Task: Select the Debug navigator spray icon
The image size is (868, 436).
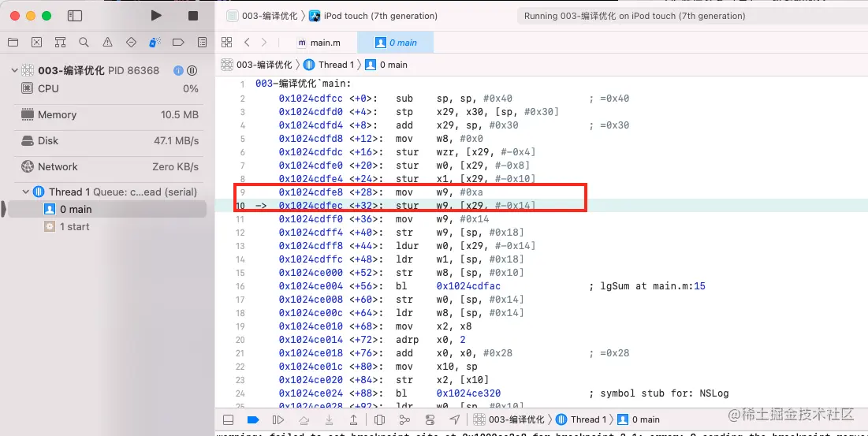Action: coord(155,42)
